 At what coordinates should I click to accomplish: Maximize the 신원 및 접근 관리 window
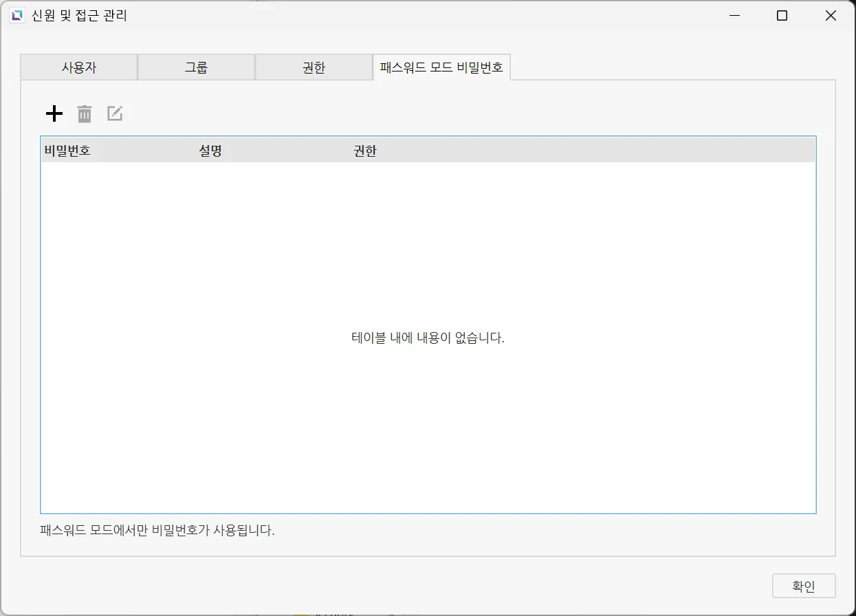[782, 16]
